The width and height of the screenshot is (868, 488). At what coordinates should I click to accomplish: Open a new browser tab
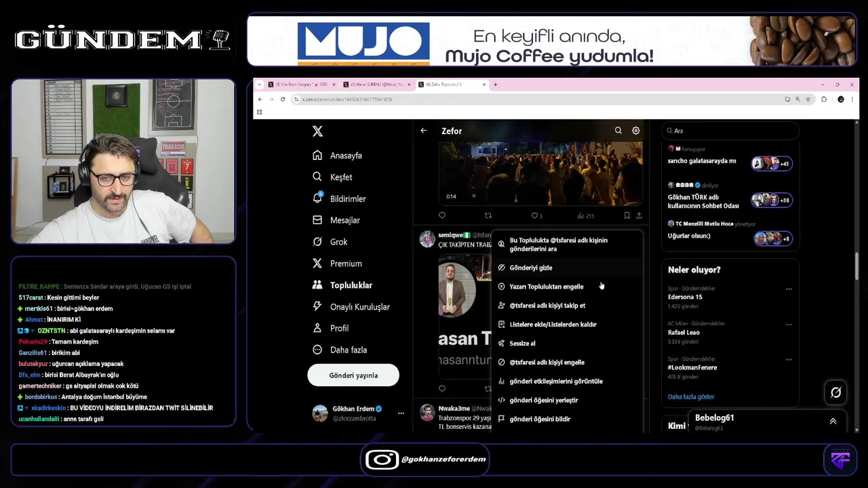(x=496, y=85)
